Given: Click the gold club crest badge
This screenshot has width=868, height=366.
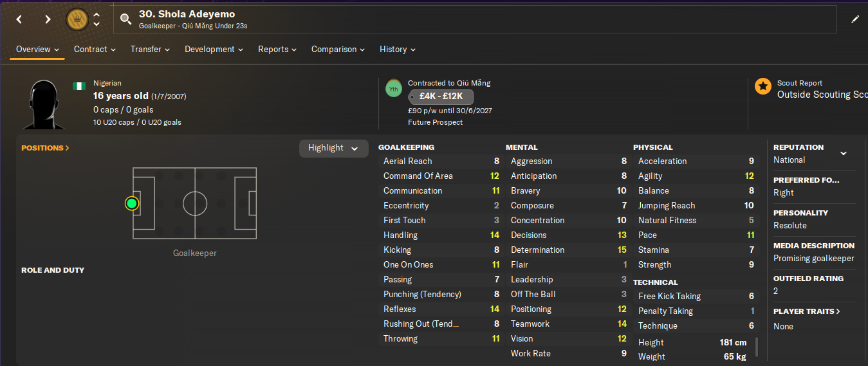Looking at the screenshot, I should pyautogui.click(x=78, y=19).
